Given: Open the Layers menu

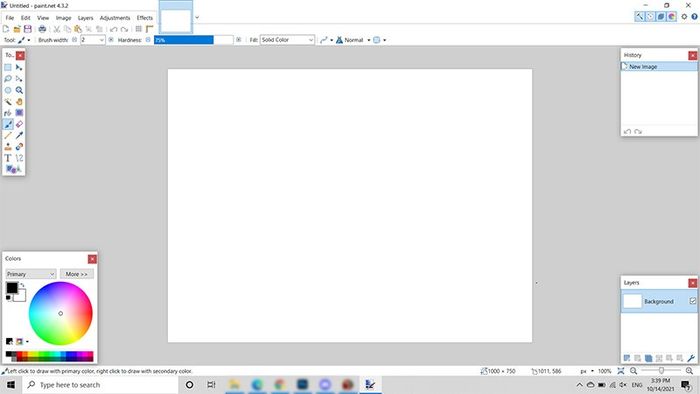Looking at the screenshot, I should point(85,18).
